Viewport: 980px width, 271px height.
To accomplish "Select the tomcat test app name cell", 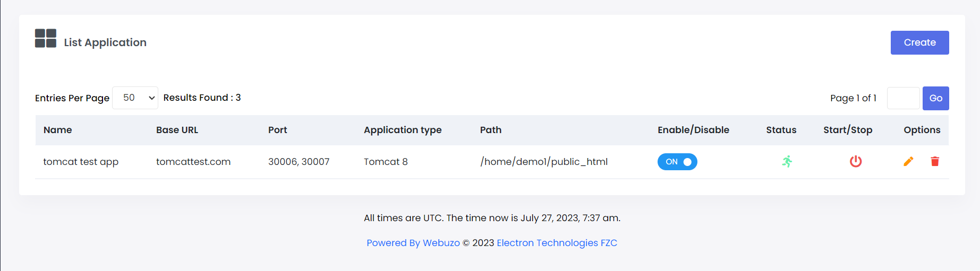I will [81, 162].
